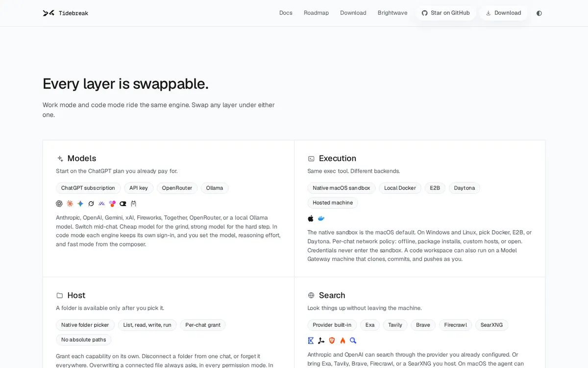Click the xAI logo icon
The image size is (588, 368).
tap(91, 204)
